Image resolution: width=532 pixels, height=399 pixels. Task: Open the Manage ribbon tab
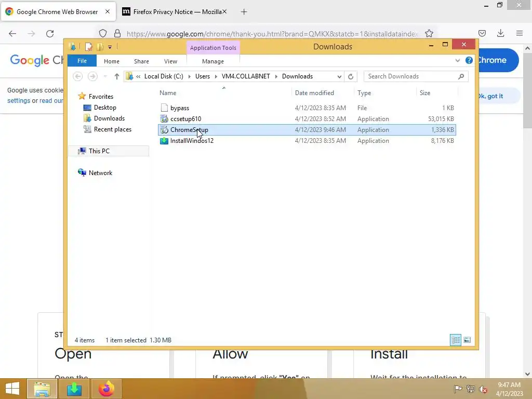tap(213, 61)
